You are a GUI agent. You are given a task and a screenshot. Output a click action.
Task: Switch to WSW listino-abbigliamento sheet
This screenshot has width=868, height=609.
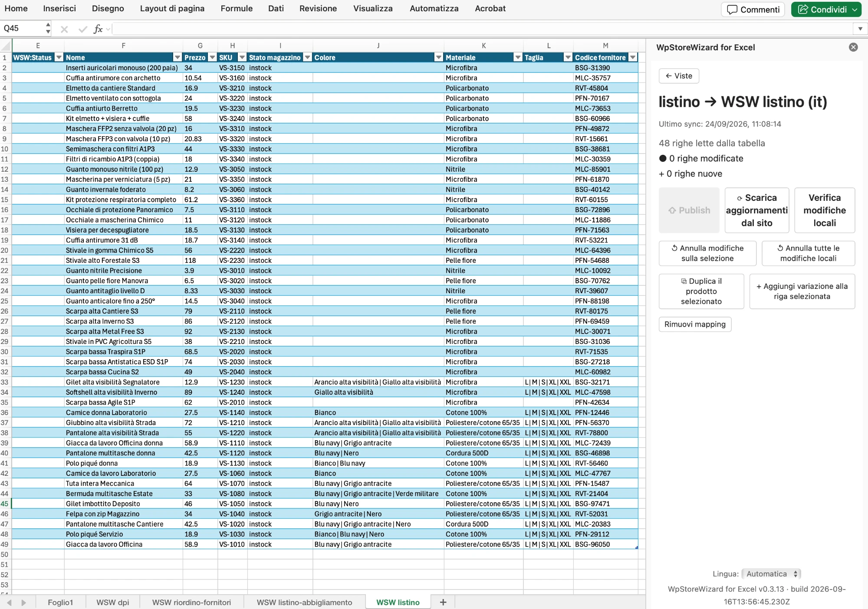pos(304,602)
